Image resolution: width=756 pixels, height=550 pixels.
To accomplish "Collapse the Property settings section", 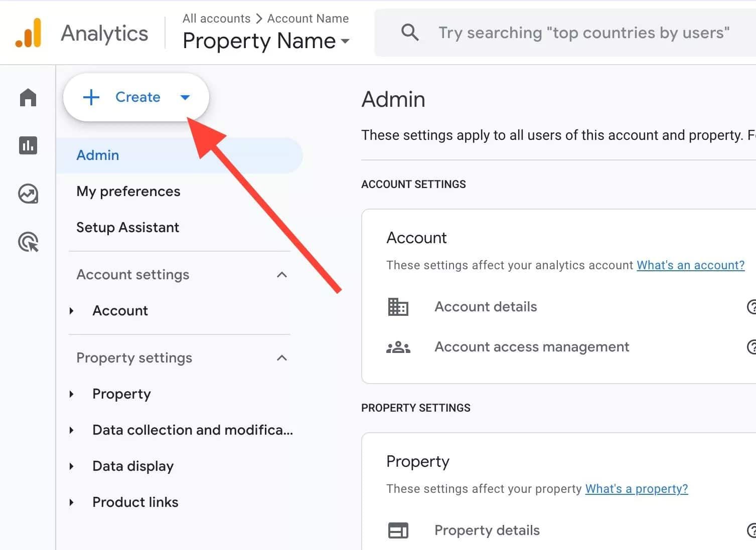I will [282, 358].
